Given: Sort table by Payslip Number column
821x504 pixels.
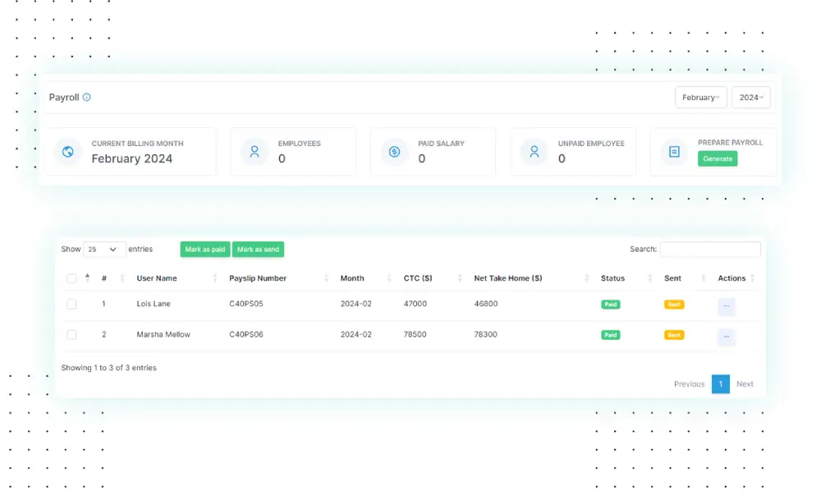Looking at the screenshot, I should pos(258,278).
